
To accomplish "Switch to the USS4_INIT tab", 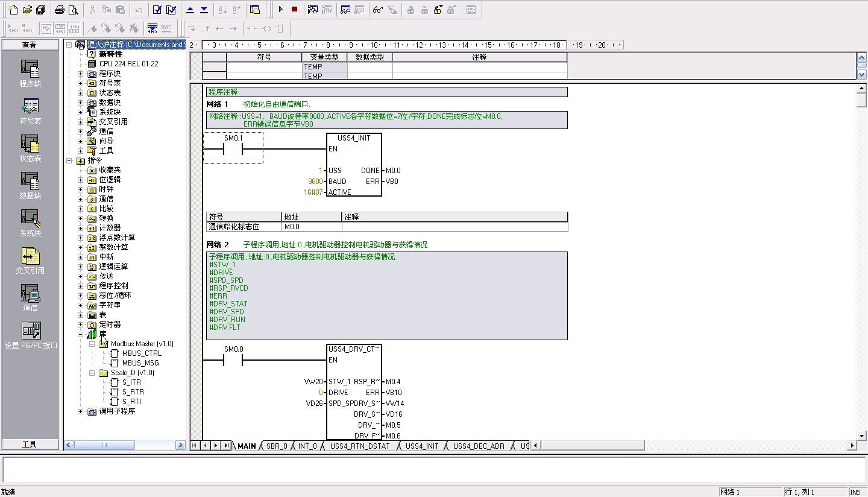I will [422, 446].
